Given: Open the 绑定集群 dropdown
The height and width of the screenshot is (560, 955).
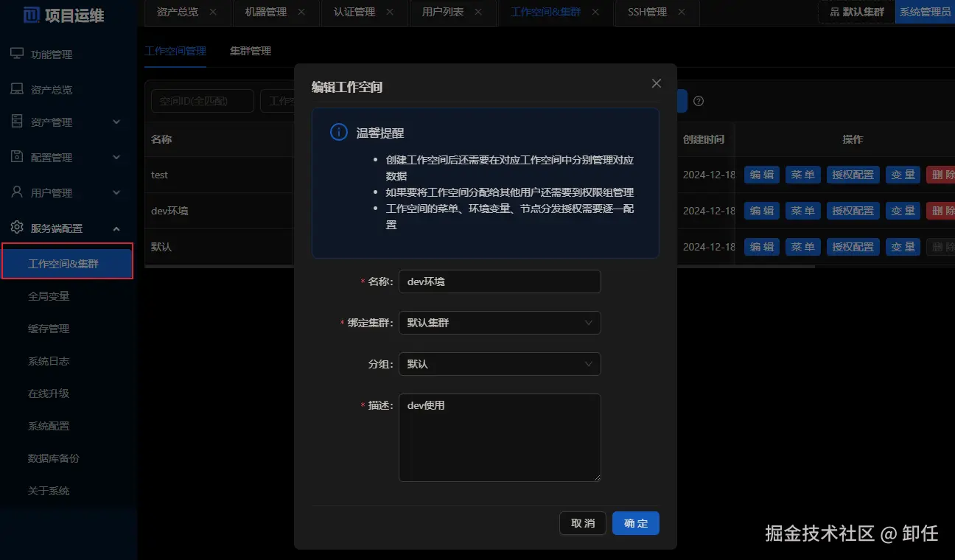Looking at the screenshot, I should click(500, 323).
